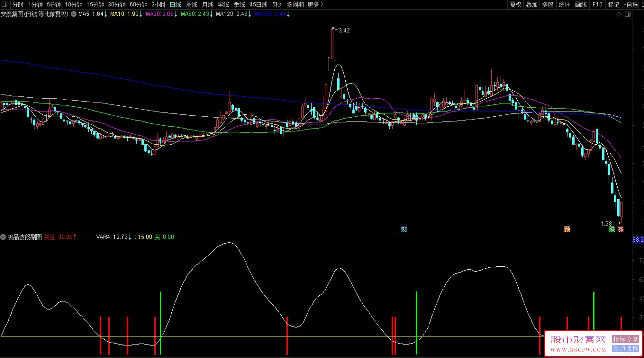Click the 标记 mark button
Screen dimensions: 644x358
pos(614,5)
